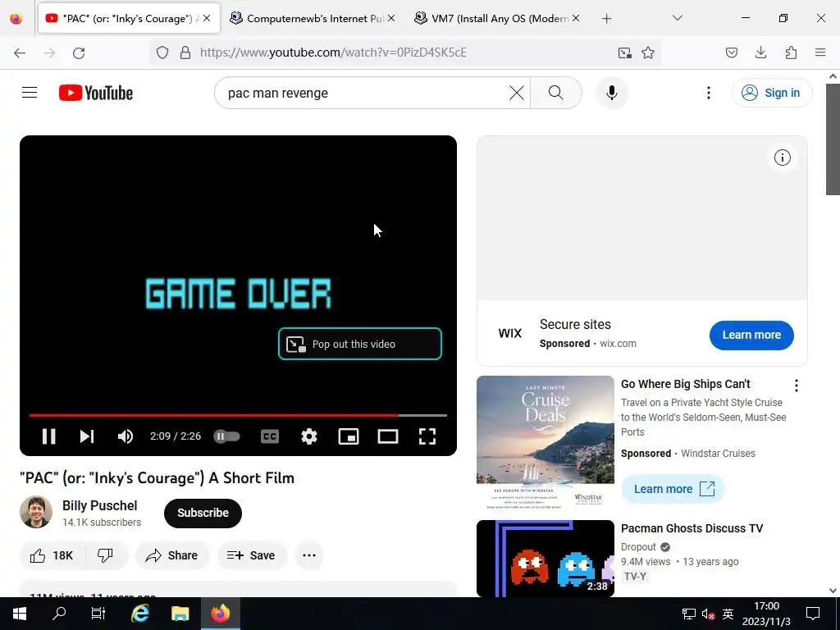
Task: Focus the YouTube search field
Action: point(364,93)
